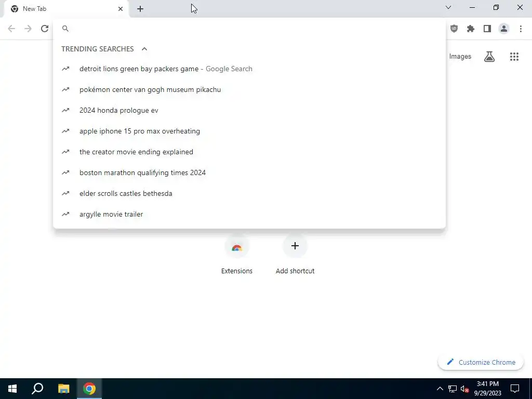The width and height of the screenshot is (532, 399).
Task: Pick apple iphone 15 pro max overheating
Action: point(249,131)
